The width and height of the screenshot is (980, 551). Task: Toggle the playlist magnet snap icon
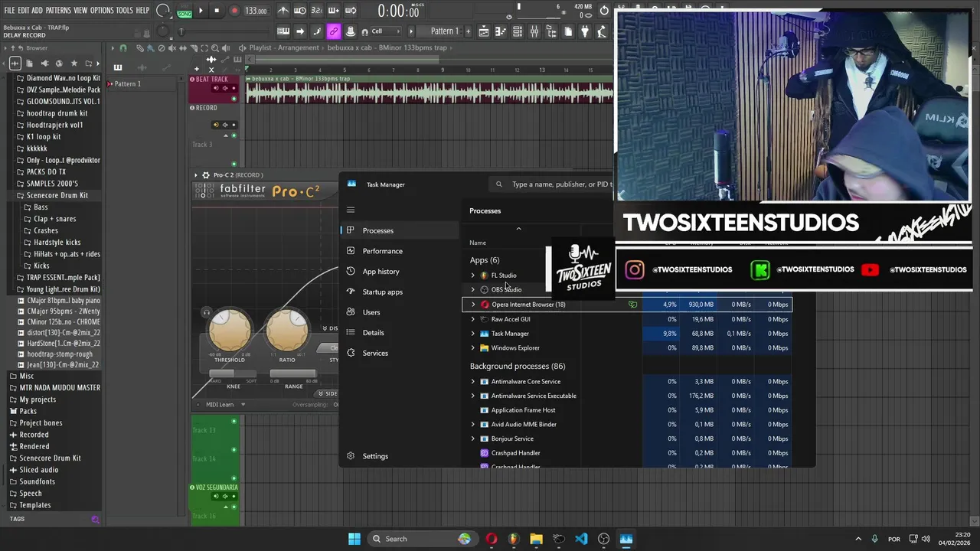point(122,47)
